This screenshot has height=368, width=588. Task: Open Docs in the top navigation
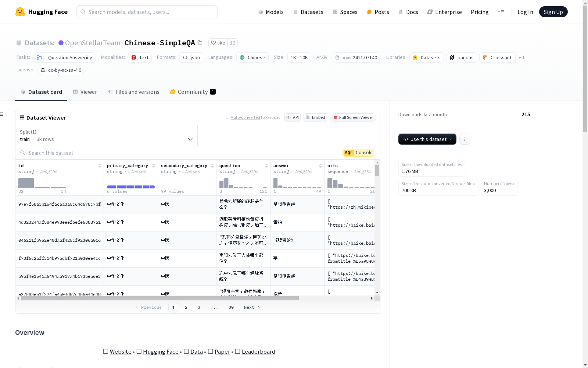[408, 12]
